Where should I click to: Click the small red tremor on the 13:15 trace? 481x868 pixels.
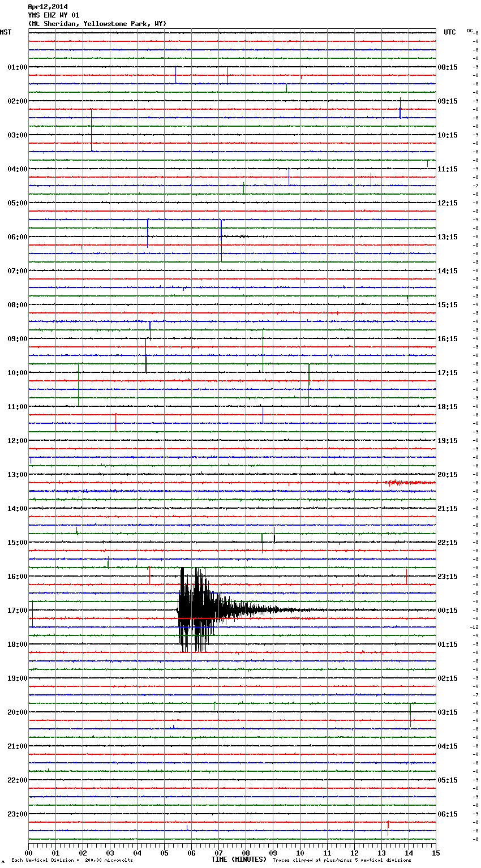point(410,483)
